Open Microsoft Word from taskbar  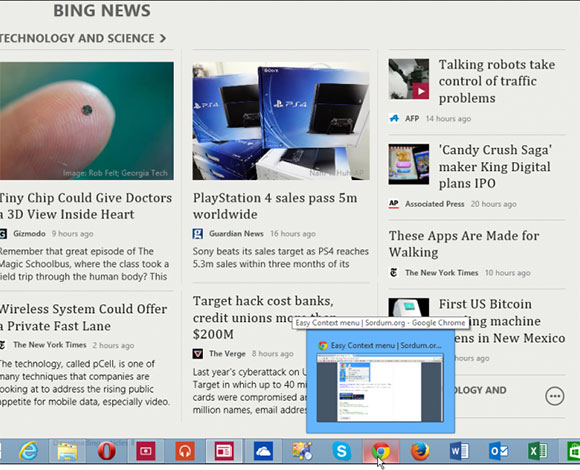(459, 451)
